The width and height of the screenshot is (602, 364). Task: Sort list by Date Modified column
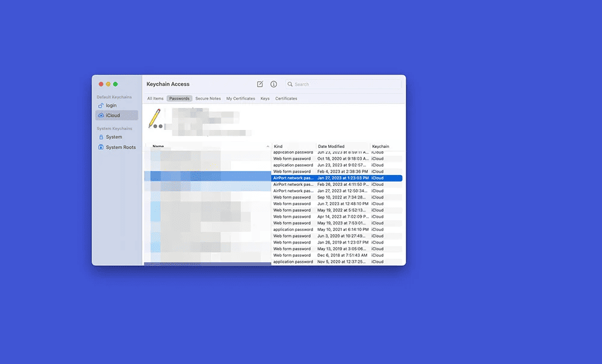tap(331, 146)
